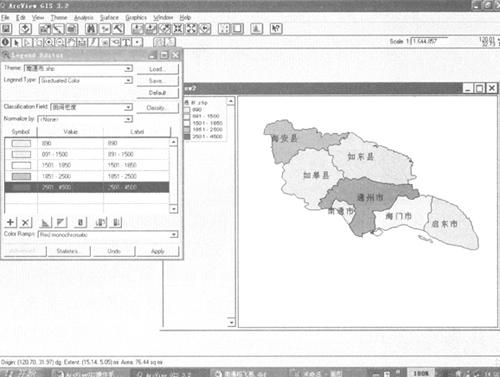Pick the Text tool labeled T
This screenshot has width=500, height=377.
126,42
